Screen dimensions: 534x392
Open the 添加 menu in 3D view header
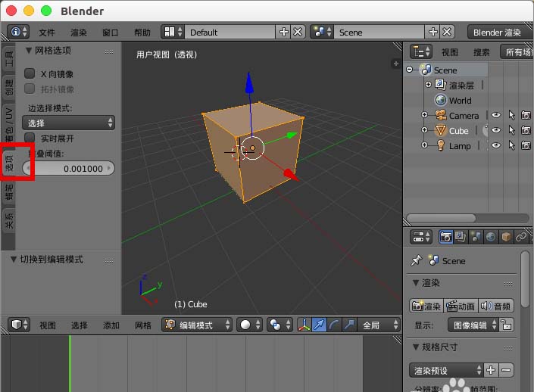click(x=111, y=325)
